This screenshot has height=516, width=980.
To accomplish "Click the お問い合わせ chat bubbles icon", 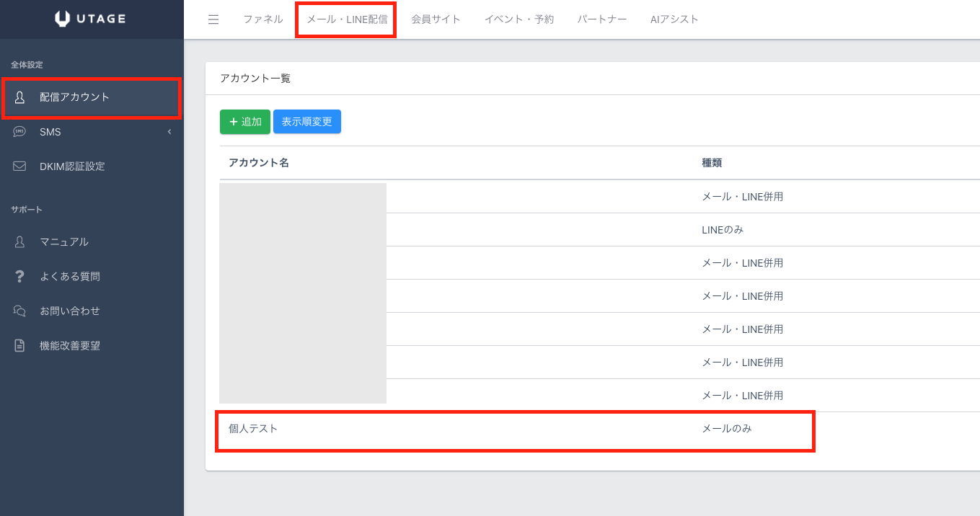I will (20, 311).
